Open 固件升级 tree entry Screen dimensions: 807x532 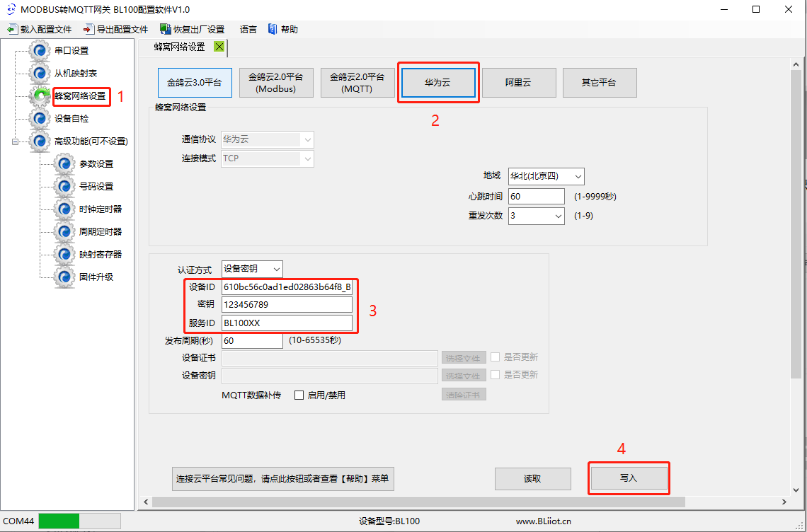click(96, 277)
